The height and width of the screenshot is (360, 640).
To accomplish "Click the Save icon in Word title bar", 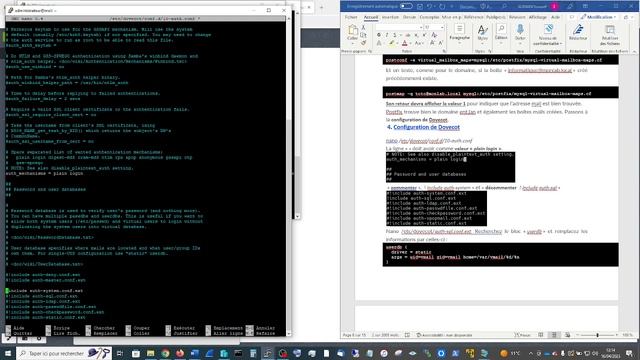I will pos(420,7).
